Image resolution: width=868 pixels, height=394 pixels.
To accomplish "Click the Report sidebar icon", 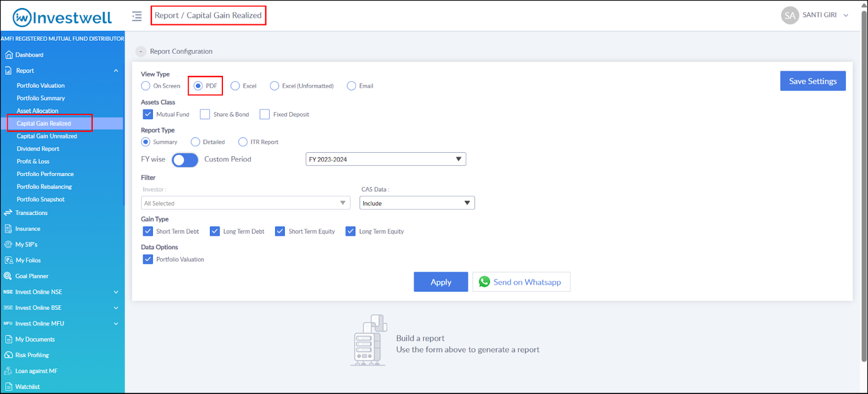I will [8, 70].
